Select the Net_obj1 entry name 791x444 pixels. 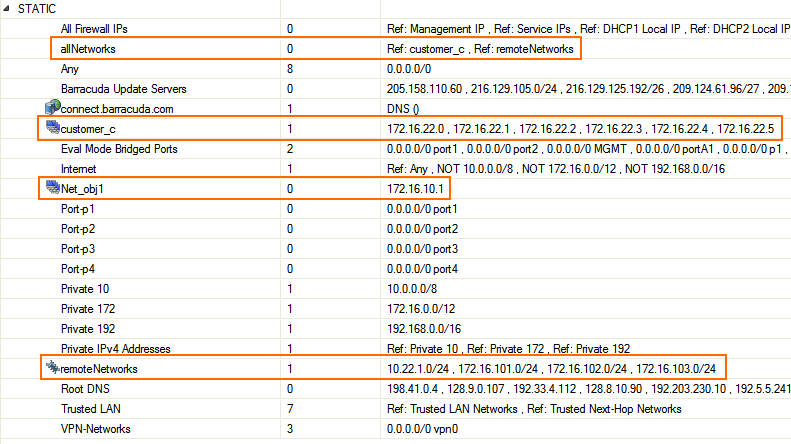tap(82, 189)
